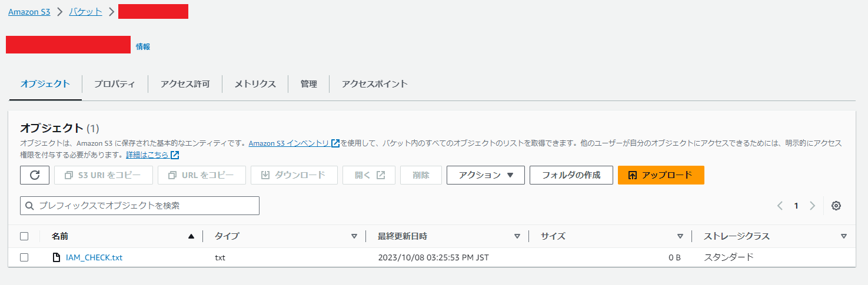Click the refresh objects icon button
This screenshot has width=868, height=285.
tap(35, 175)
